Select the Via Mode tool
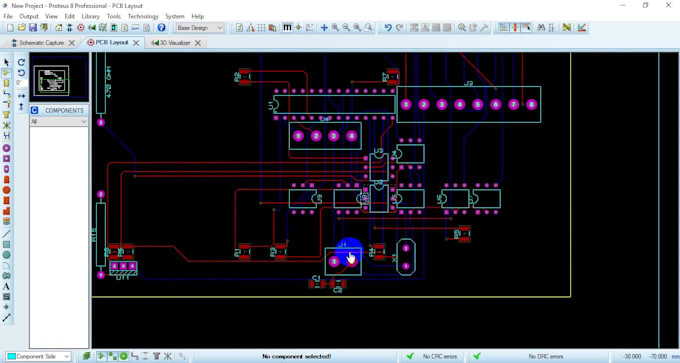The image size is (680, 363). click(x=7, y=104)
